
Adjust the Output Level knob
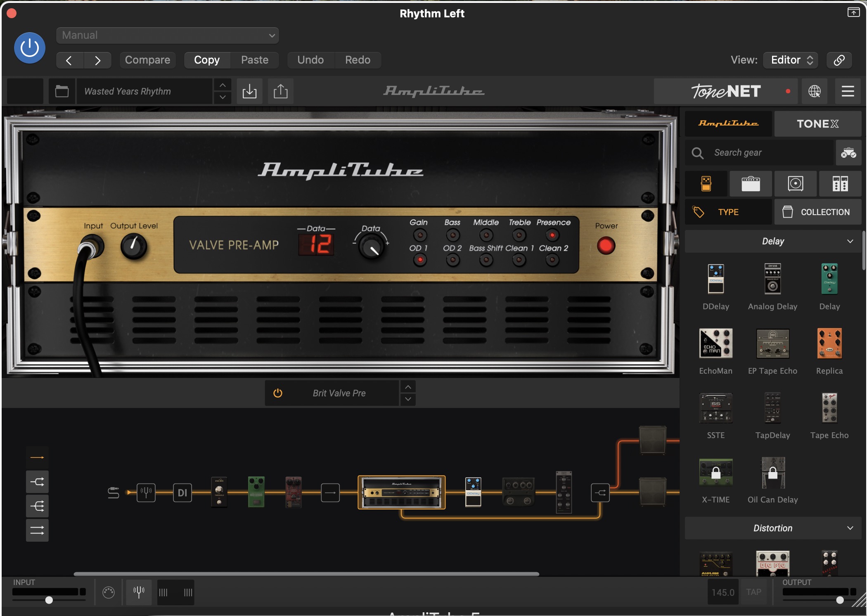point(133,246)
